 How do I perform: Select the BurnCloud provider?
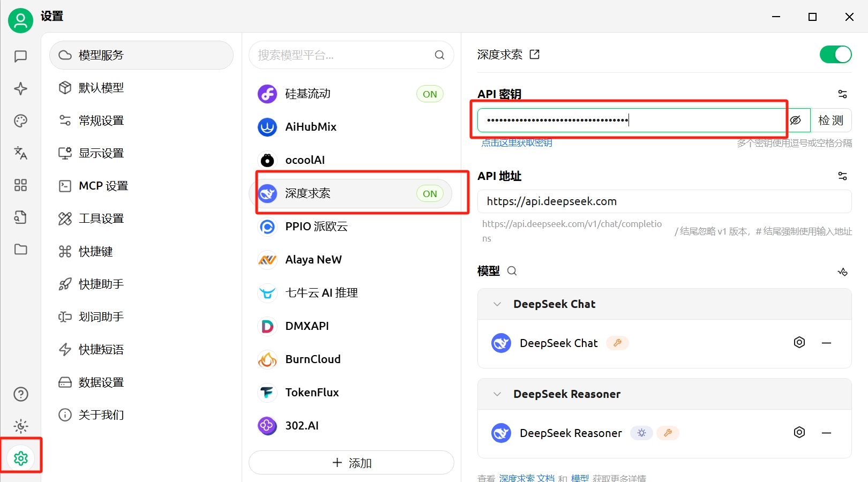[x=351, y=359]
